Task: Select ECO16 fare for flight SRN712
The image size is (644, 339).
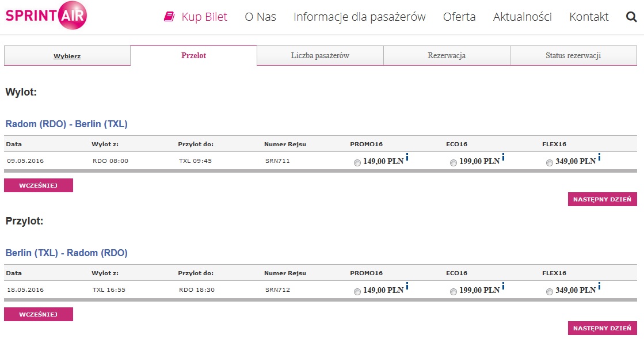Action: (x=454, y=292)
